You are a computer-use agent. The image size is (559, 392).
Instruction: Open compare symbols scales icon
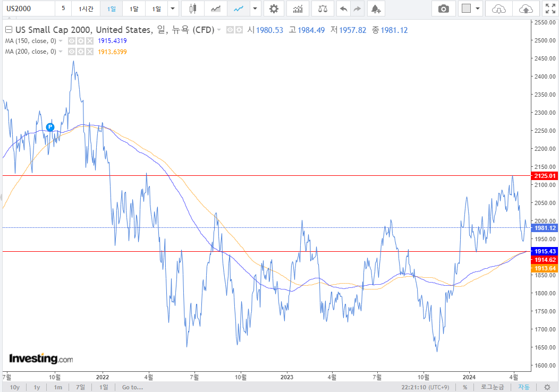coord(323,8)
